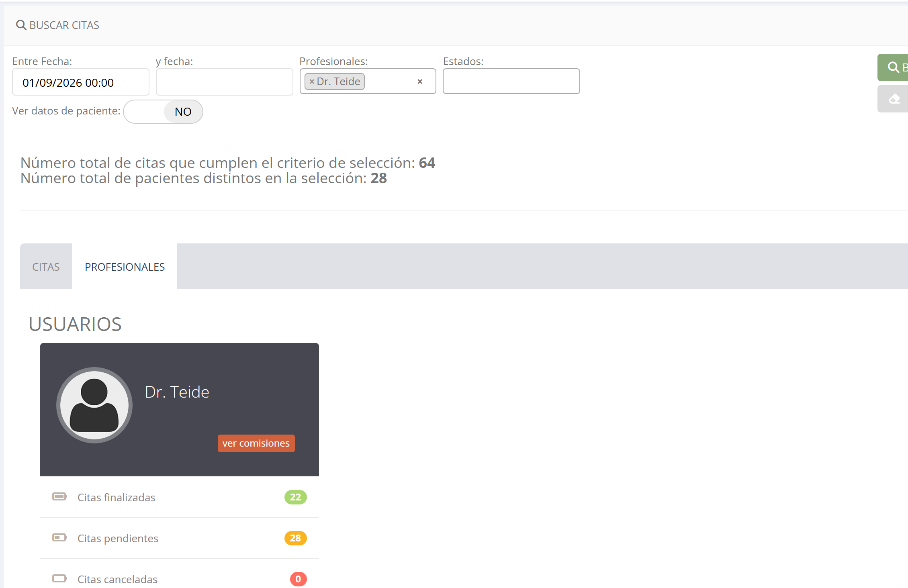This screenshot has height=588, width=908.
Task: Click the Citas finalizadas battery icon
Action: pos(59,497)
